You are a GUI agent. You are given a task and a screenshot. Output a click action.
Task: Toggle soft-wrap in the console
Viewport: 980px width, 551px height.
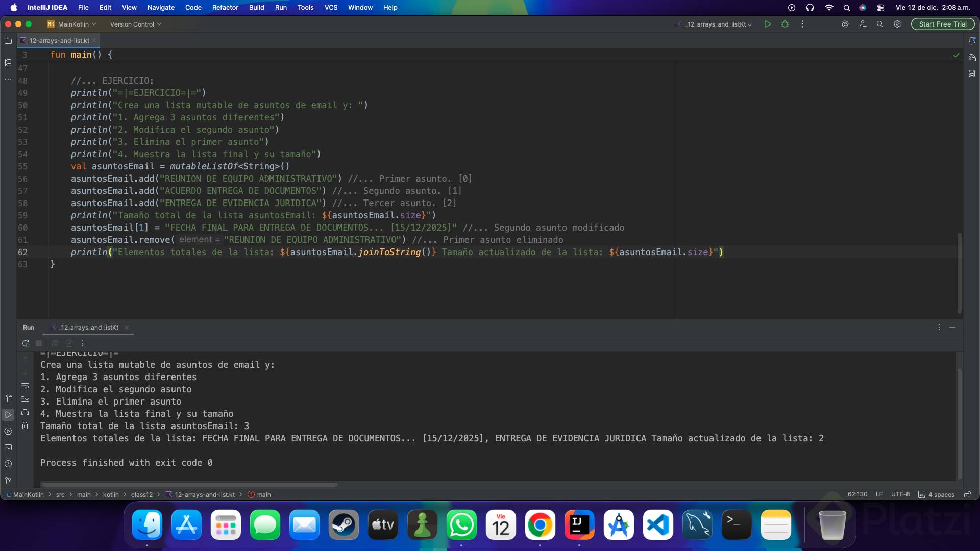coord(25,386)
